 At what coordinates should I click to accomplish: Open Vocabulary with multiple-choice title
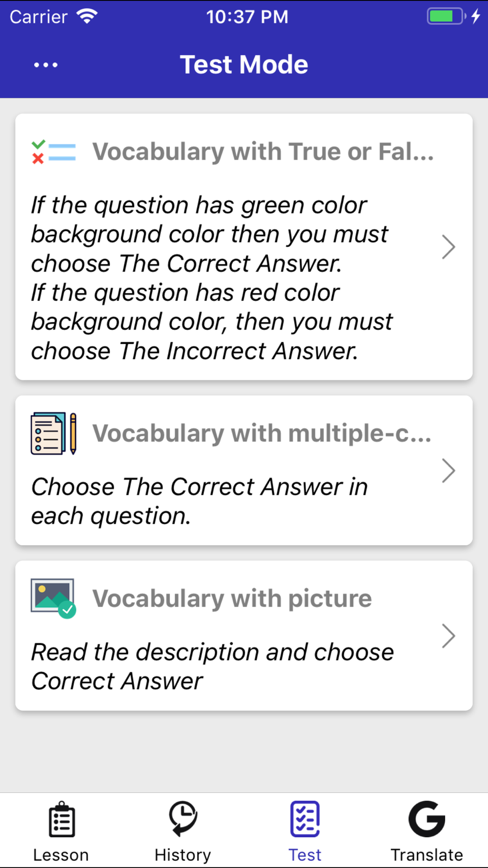click(x=262, y=434)
